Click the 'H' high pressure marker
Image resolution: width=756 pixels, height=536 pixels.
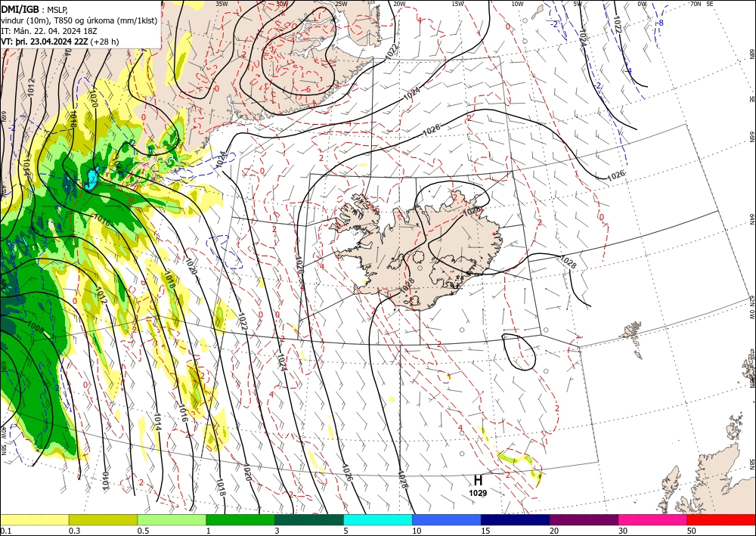pos(478,481)
